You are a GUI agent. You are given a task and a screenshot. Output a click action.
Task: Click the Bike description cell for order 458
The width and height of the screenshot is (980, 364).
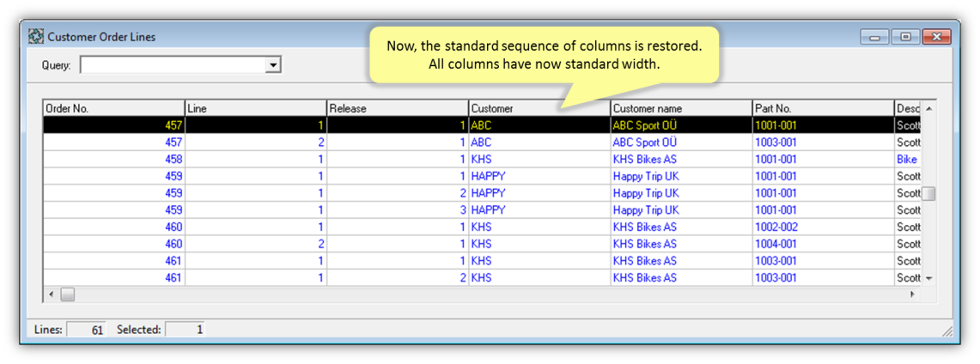[908, 159]
